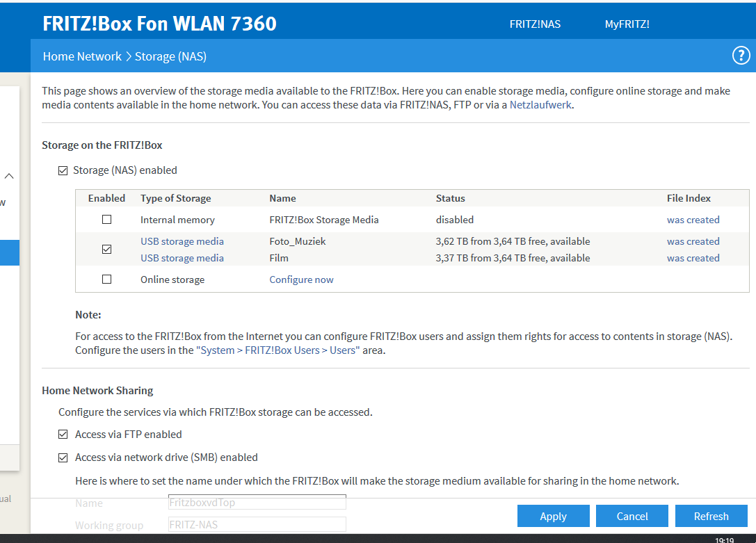Click the Name field containing FritzboxvdTop

[257, 503]
